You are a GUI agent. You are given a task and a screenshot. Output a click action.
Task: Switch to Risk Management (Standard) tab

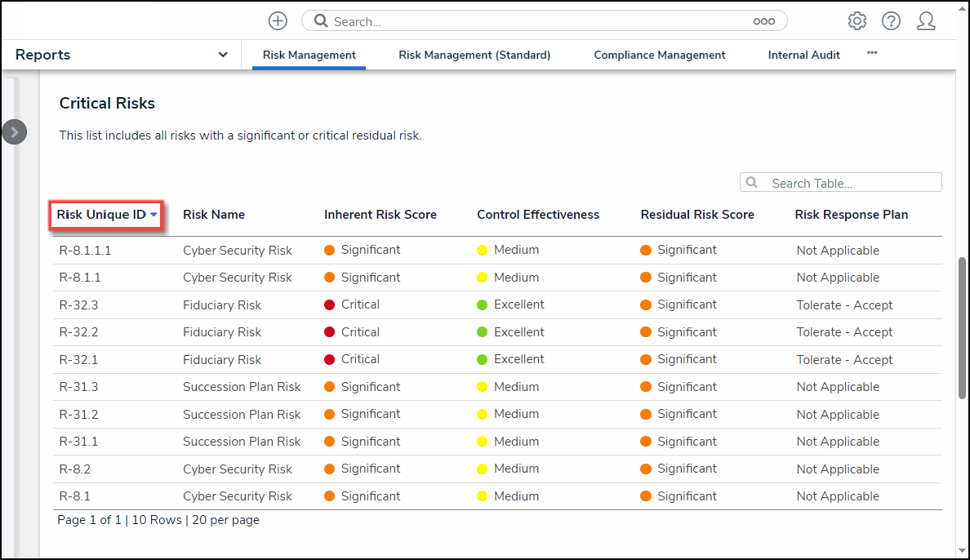point(474,55)
